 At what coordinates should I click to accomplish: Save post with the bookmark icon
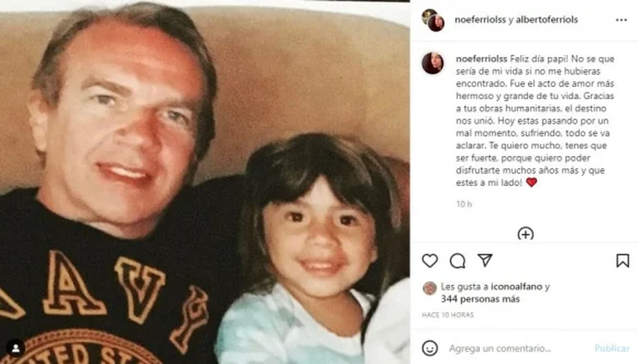coord(623,261)
